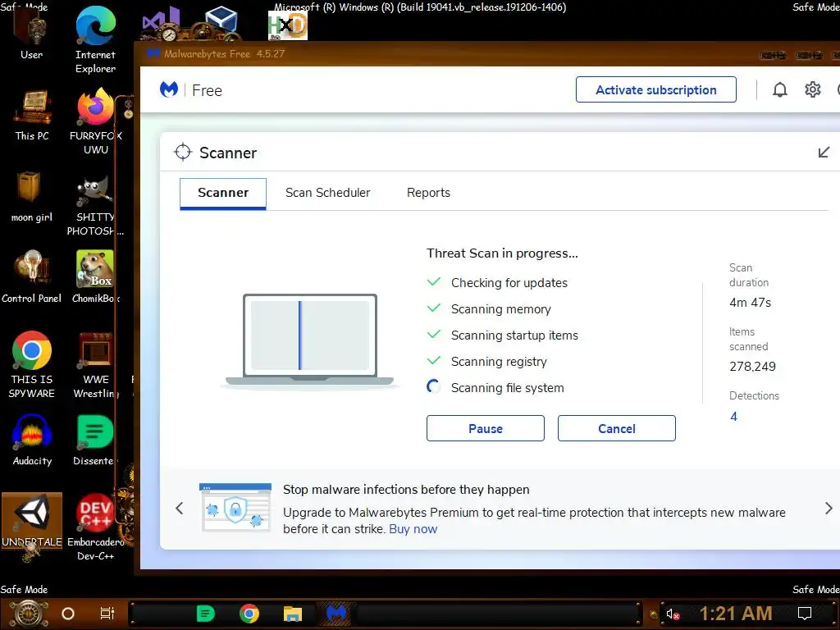The image size is (840, 630).
Task: Click the scanning laptop illustration
Action: tap(309, 340)
